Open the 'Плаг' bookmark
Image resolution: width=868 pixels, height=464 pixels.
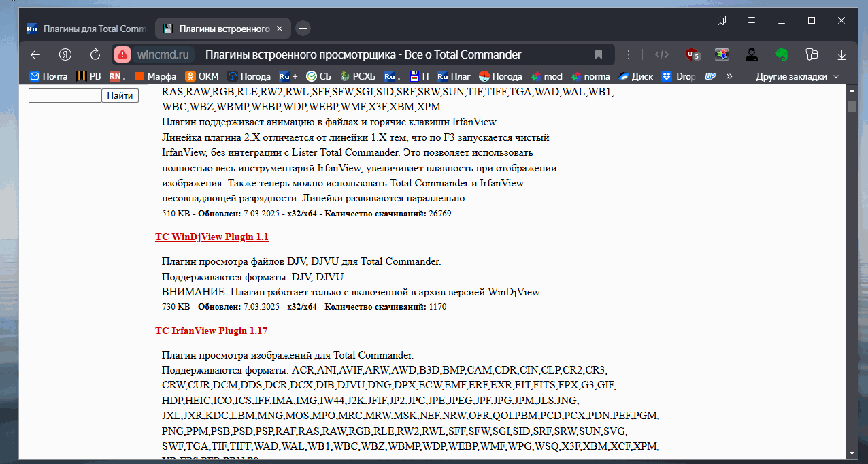454,76
